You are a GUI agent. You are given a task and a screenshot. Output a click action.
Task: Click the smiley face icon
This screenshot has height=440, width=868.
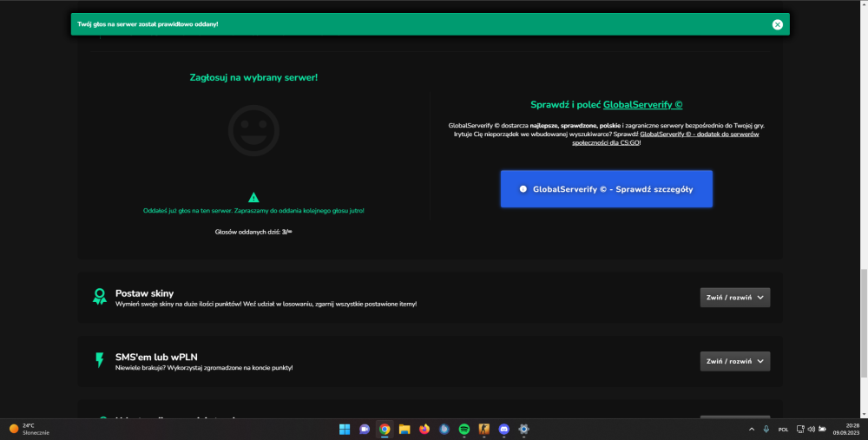point(253,131)
